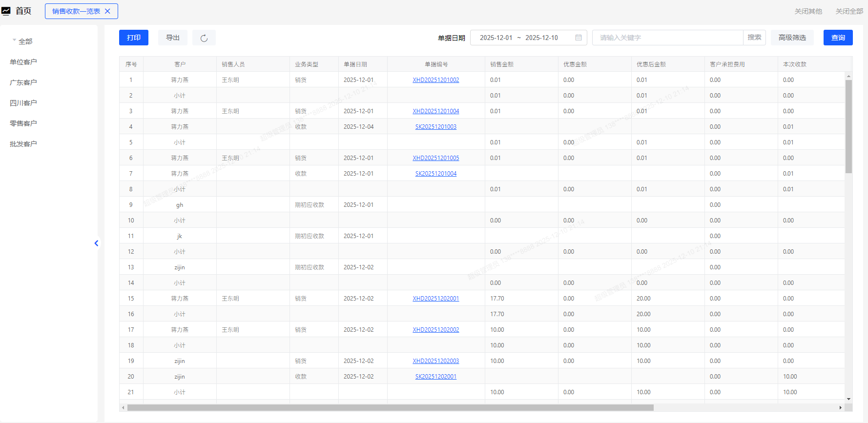Screen dimensions: 868x423
Task: Click the blue 查询 button
Action: click(x=838, y=38)
